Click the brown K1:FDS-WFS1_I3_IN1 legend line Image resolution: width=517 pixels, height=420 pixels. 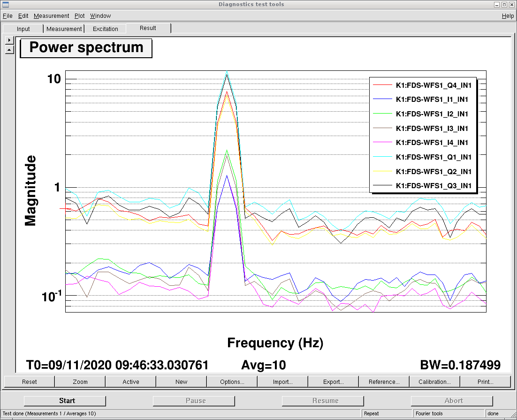[x=382, y=128]
